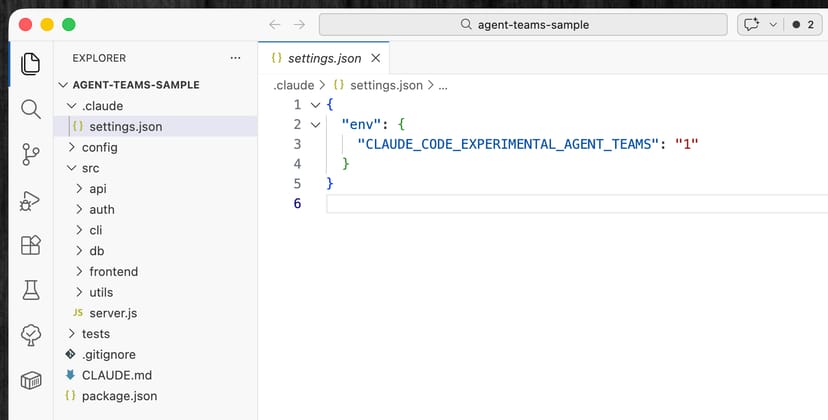Open the Extensions view icon
Image resolution: width=828 pixels, height=420 pixels.
[x=31, y=245]
